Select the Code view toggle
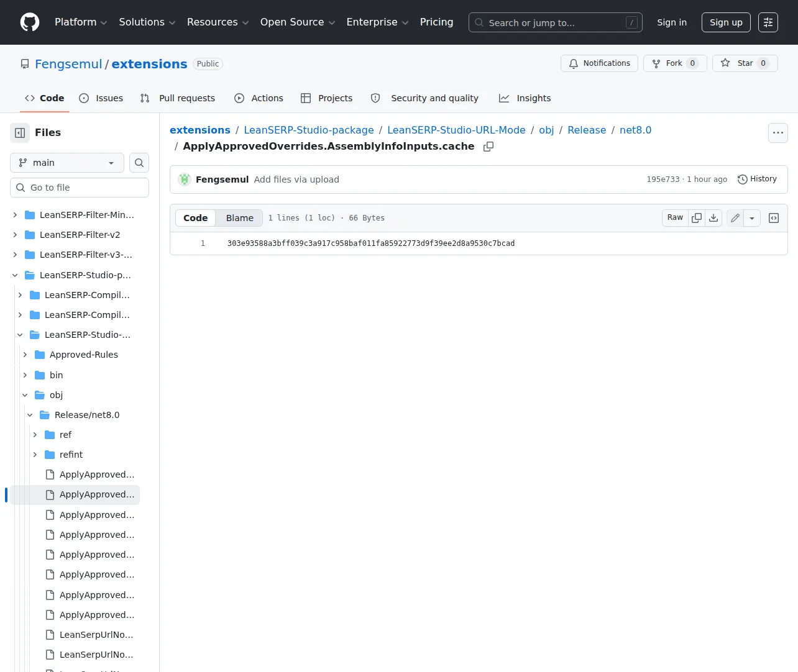 click(196, 218)
